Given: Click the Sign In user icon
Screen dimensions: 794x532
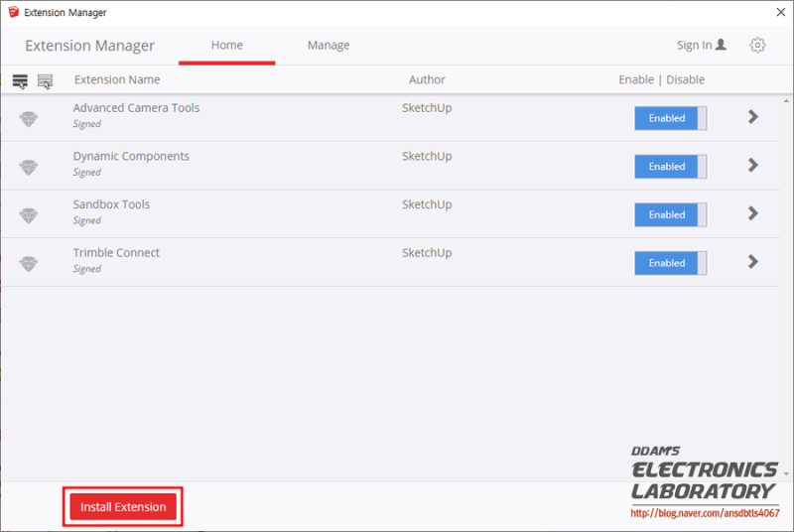Looking at the screenshot, I should pos(722,45).
